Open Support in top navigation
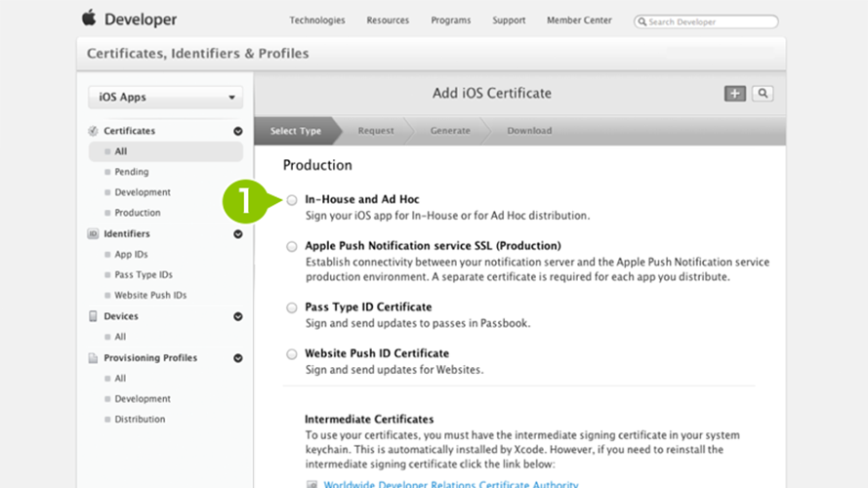 pos(509,20)
